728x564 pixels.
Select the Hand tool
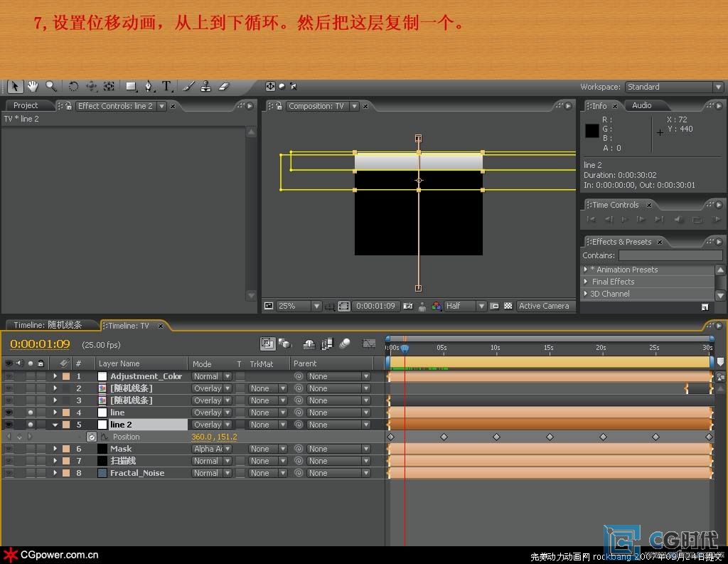(x=33, y=86)
